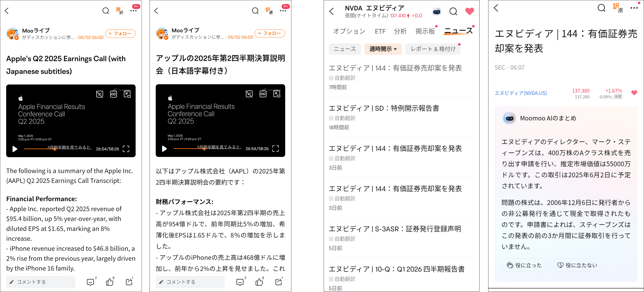Open search in the Japanese Apple article screen
This screenshot has width=644, height=292.
pos(255,11)
